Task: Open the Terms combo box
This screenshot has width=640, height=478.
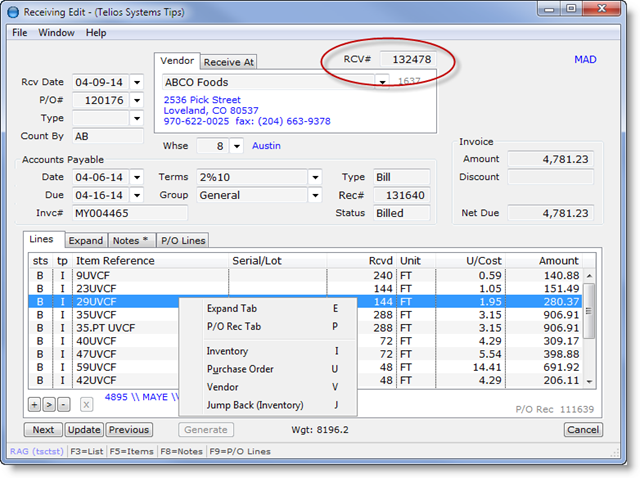Action: click(315, 177)
